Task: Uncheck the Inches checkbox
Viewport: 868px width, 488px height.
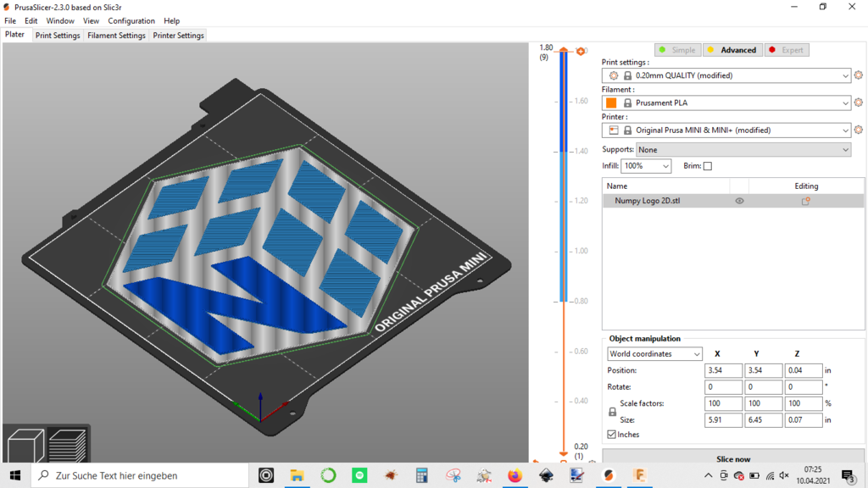Action: [612, 435]
